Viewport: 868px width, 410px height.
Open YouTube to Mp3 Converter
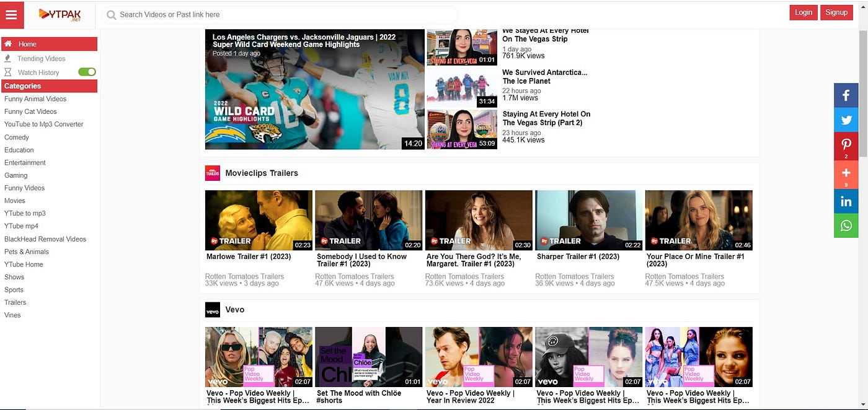point(44,124)
